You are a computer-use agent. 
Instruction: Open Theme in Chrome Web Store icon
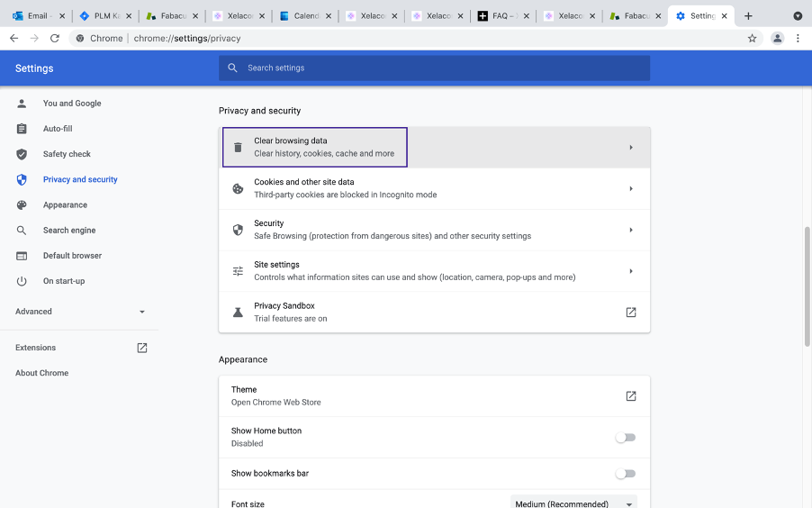point(630,396)
